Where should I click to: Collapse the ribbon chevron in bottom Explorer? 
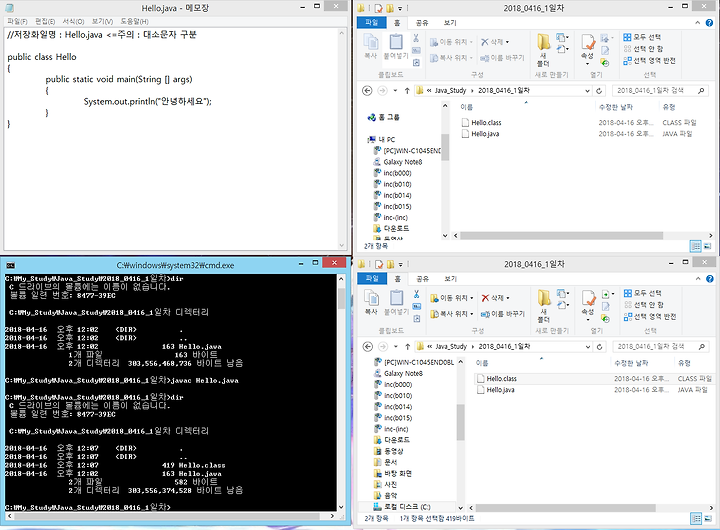pyautogui.click(x=698, y=279)
